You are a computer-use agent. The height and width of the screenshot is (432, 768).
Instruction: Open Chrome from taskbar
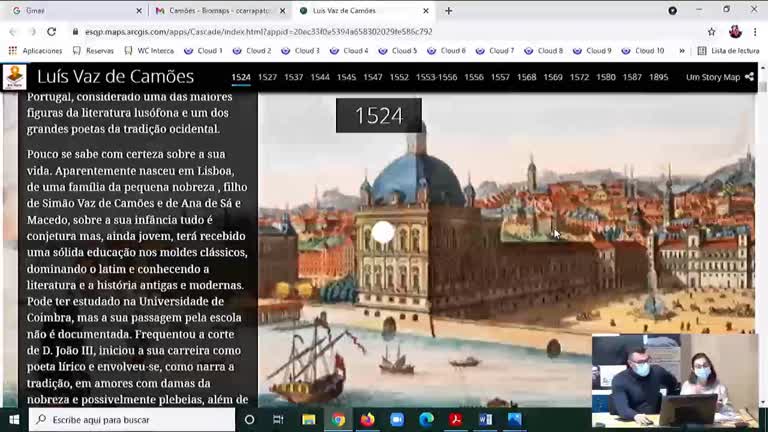[x=338, y=420]
